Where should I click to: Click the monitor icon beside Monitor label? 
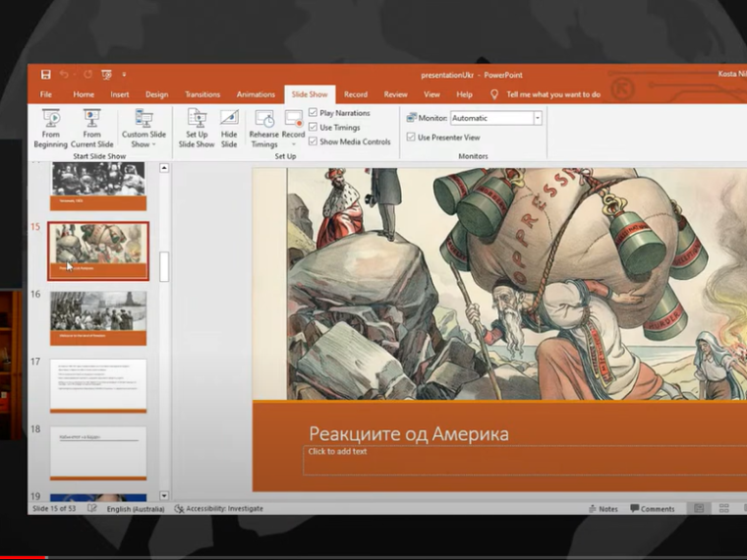pos(411,118)
